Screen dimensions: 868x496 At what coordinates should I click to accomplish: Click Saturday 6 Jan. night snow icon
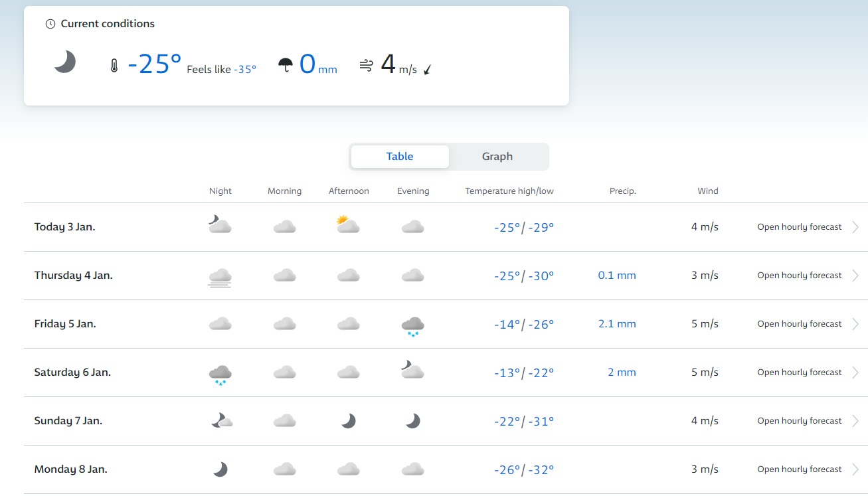(x=219, y=375)
